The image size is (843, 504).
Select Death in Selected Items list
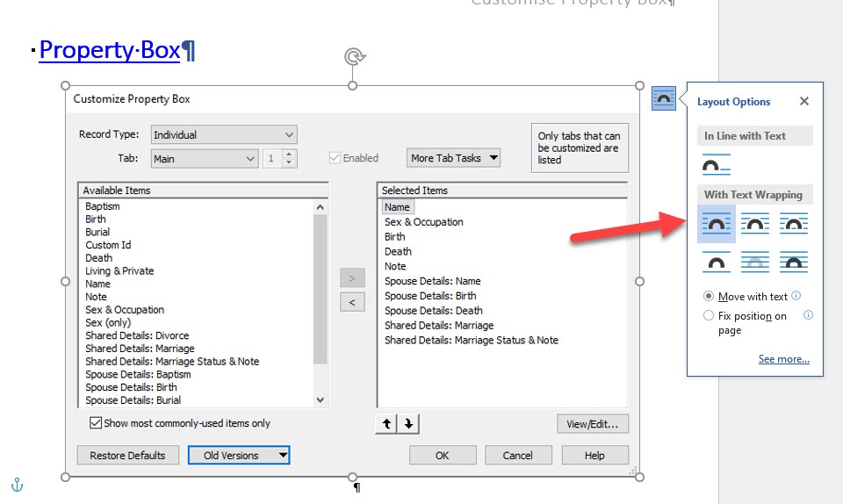(x=398, y=251)
